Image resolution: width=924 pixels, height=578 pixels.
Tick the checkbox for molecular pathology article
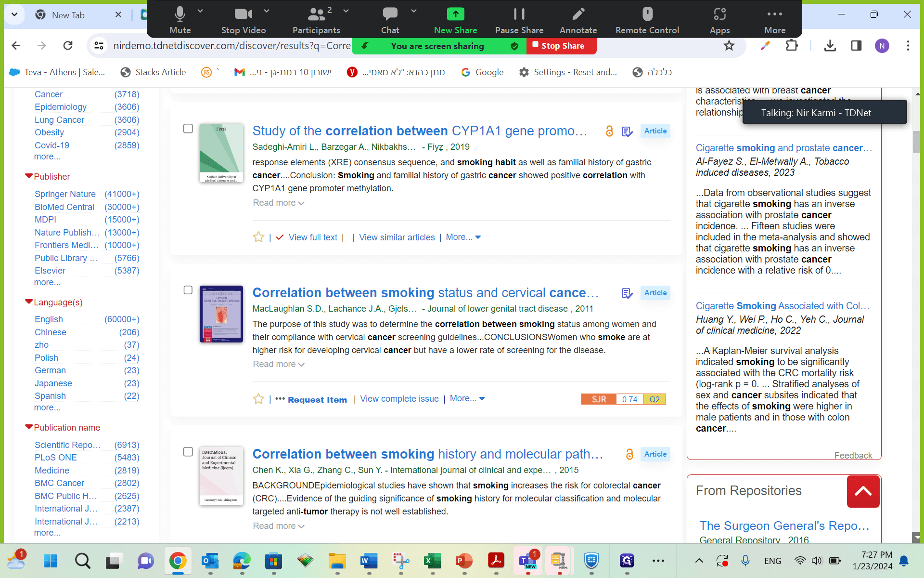click(x=188, y=452)
